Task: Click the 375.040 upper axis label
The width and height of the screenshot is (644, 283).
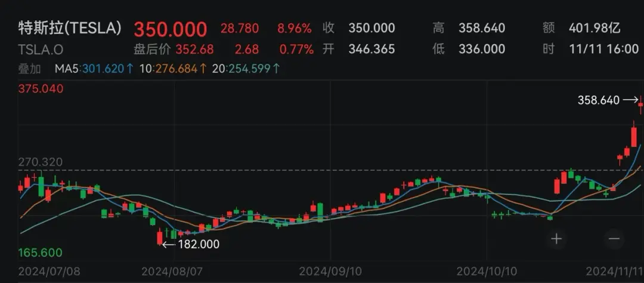Action: point(41,88)
